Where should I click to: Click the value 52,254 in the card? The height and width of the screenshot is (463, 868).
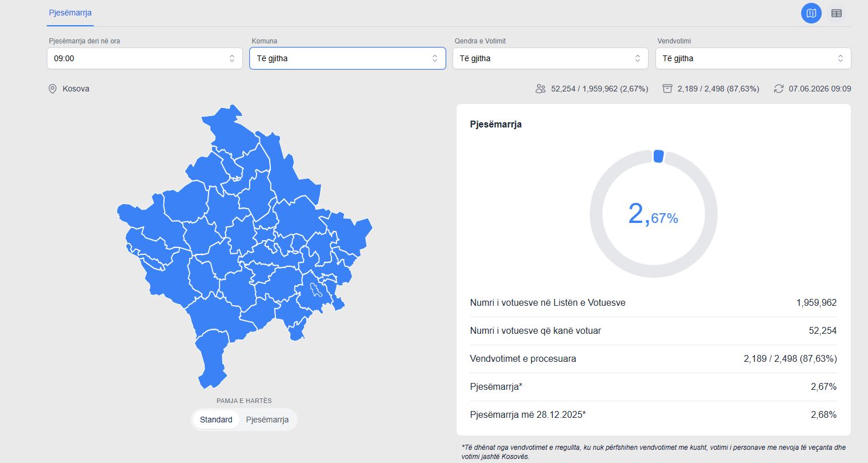coord(823,331)
